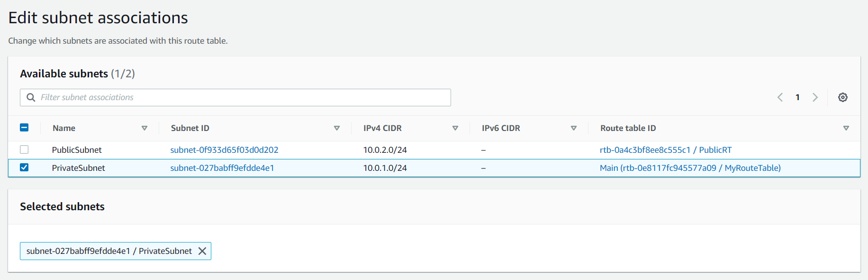Uncheck the PrivateSubnet row checkbox
The image size is (868, 280).
[x=24, y=168]
